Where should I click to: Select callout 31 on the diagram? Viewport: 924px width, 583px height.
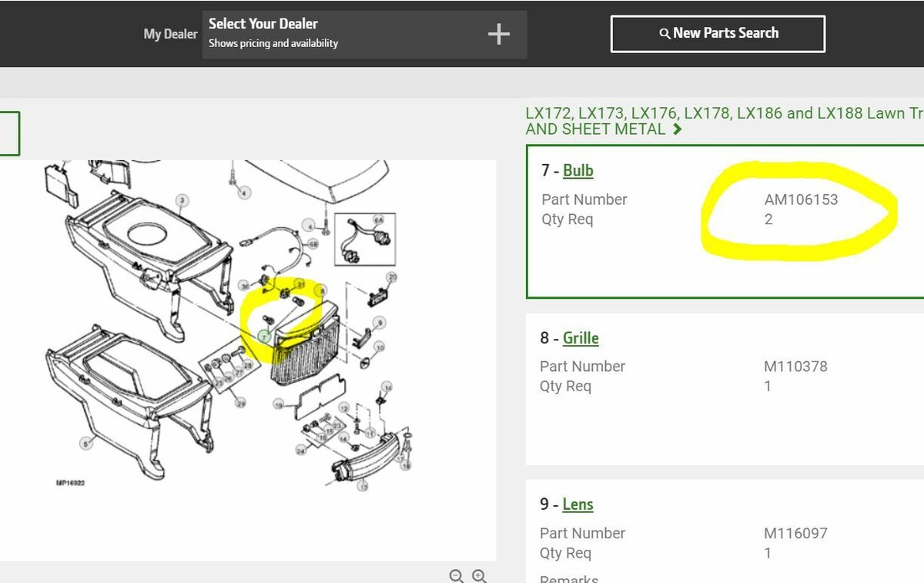click(x=300, y=284)
